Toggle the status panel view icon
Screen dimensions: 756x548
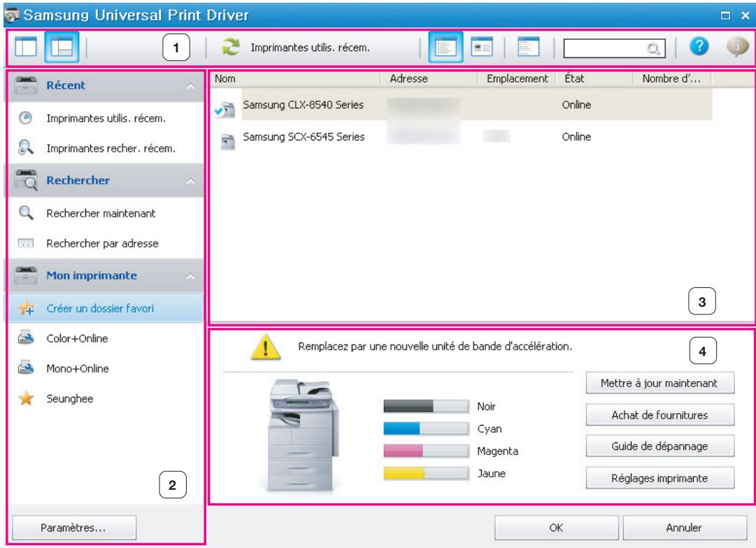529,48
